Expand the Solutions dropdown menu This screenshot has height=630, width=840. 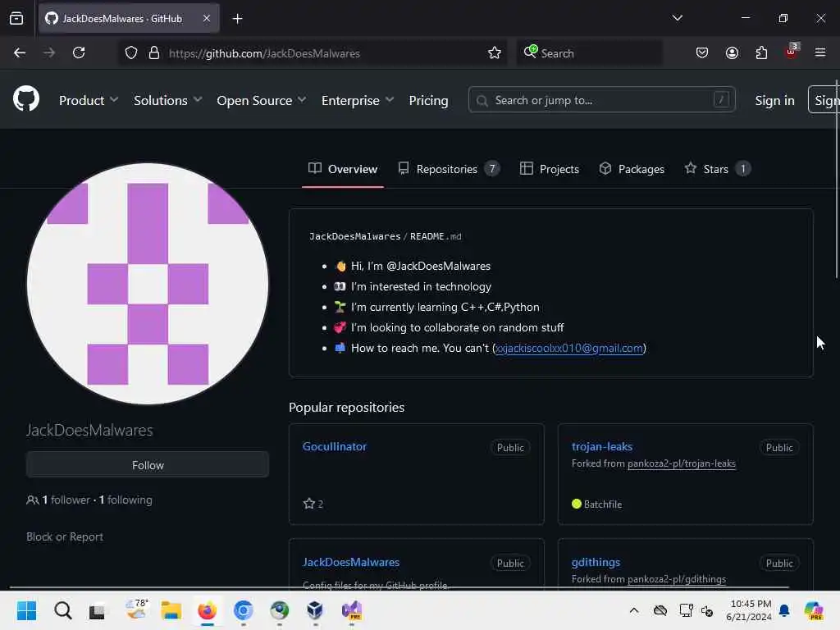tap(167, 100)
